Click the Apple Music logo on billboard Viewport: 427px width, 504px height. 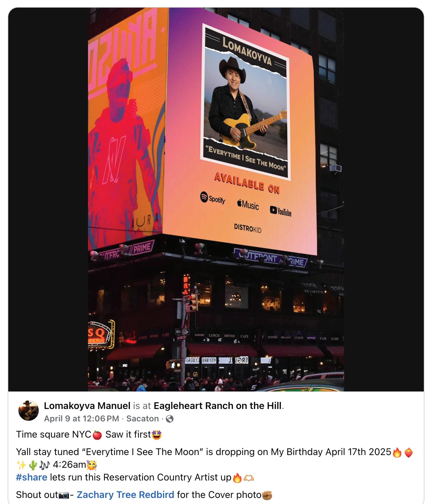(x=248, y=204)
